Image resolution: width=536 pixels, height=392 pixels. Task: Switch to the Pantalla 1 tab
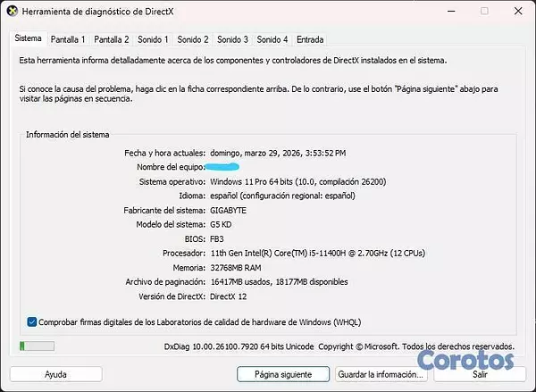[68, 39]
